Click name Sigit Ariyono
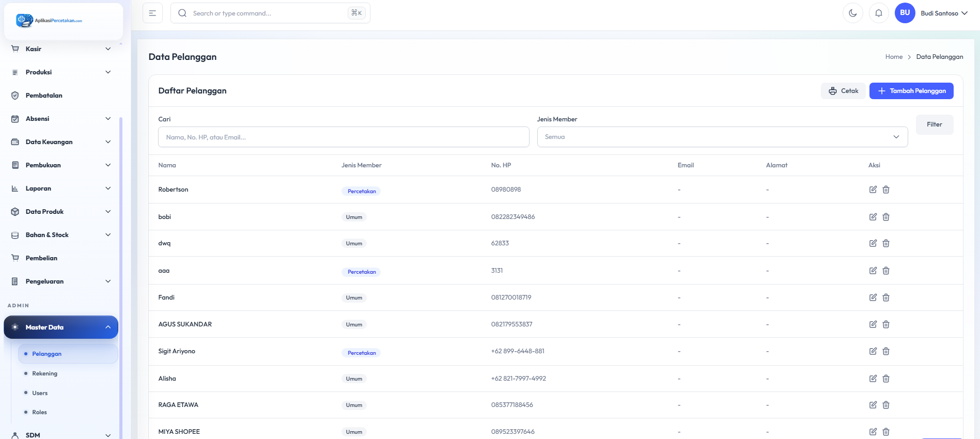 point(177,351)
